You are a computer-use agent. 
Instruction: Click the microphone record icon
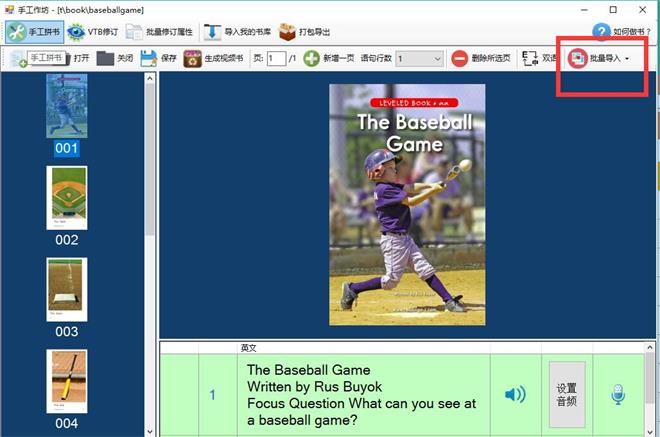coord(618,394)
